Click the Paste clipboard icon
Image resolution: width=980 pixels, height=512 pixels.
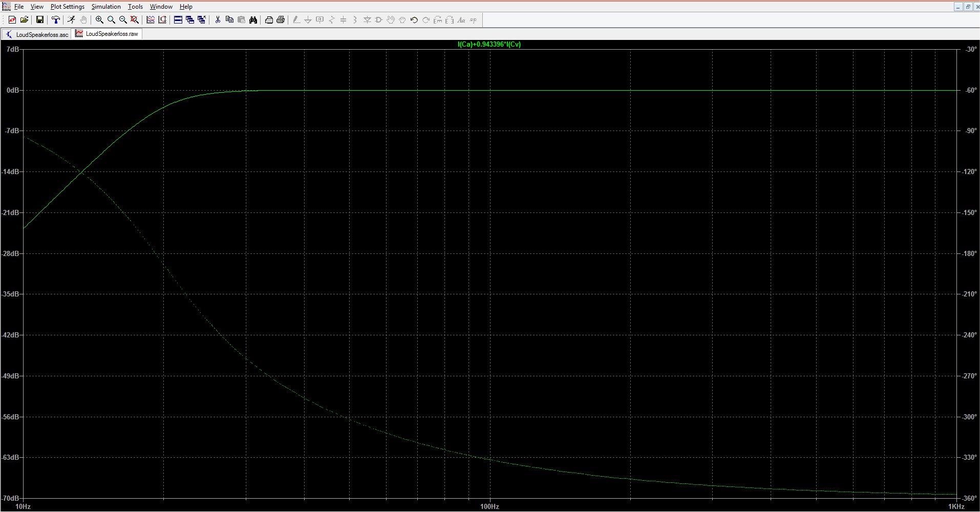point(241,20)
